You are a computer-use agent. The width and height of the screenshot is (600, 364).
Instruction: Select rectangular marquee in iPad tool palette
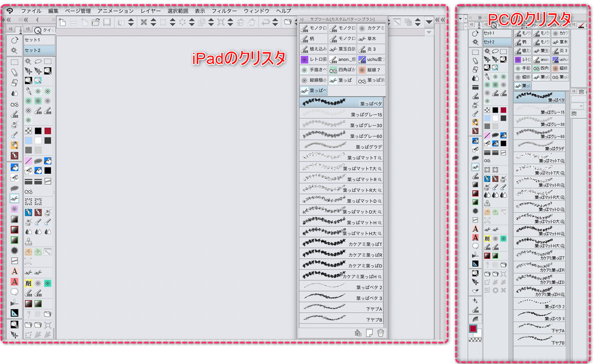tap(14, 62)
